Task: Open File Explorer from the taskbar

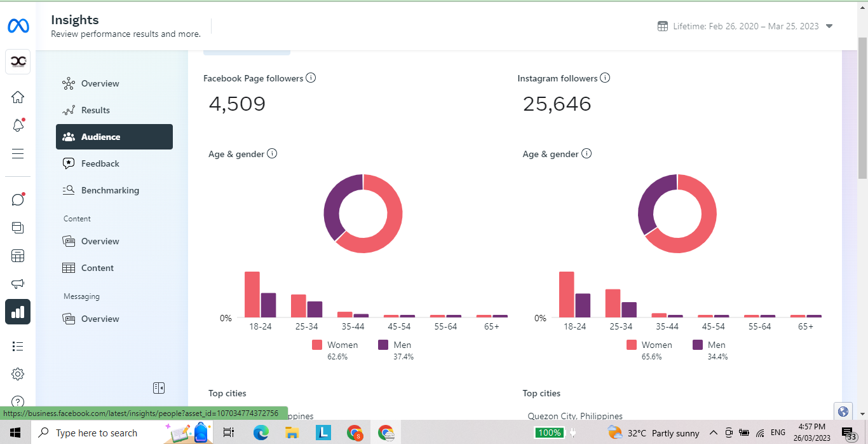Action: click(292, 433)
